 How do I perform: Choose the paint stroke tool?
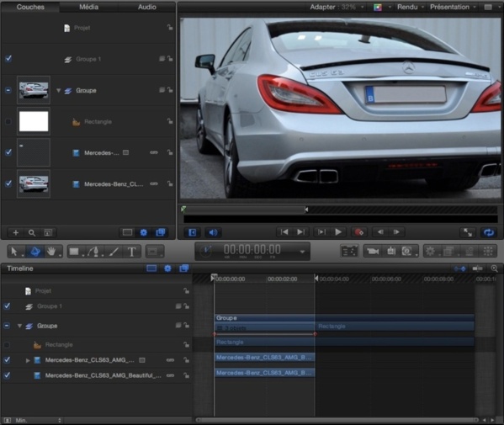pos(114,251)
